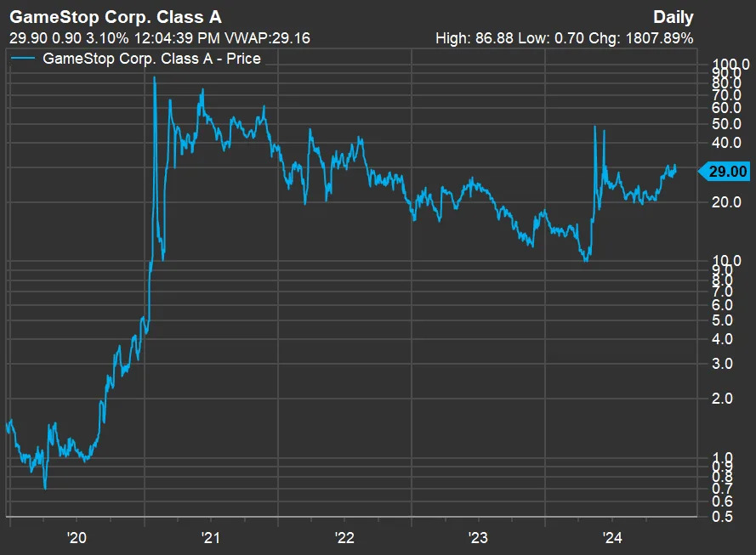756x555 pixels.
Task: Click the 3.10% percent change value
Action: coord(107,38)
